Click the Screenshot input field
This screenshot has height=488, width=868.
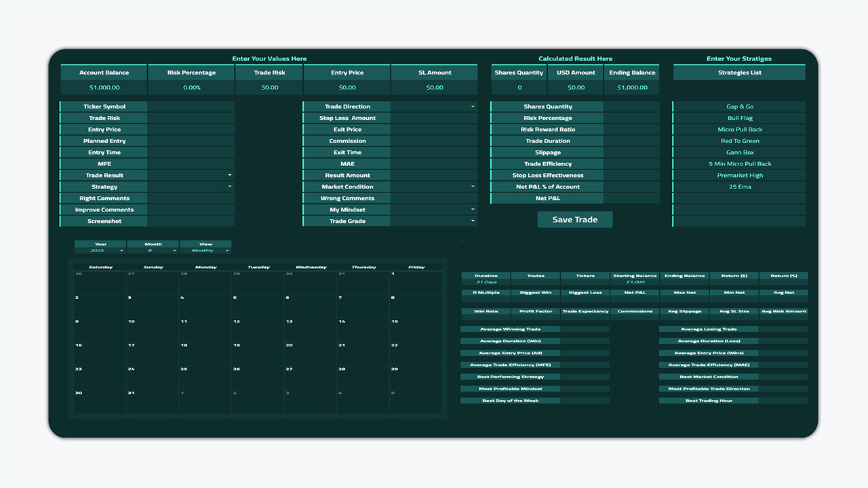[191, 222]
